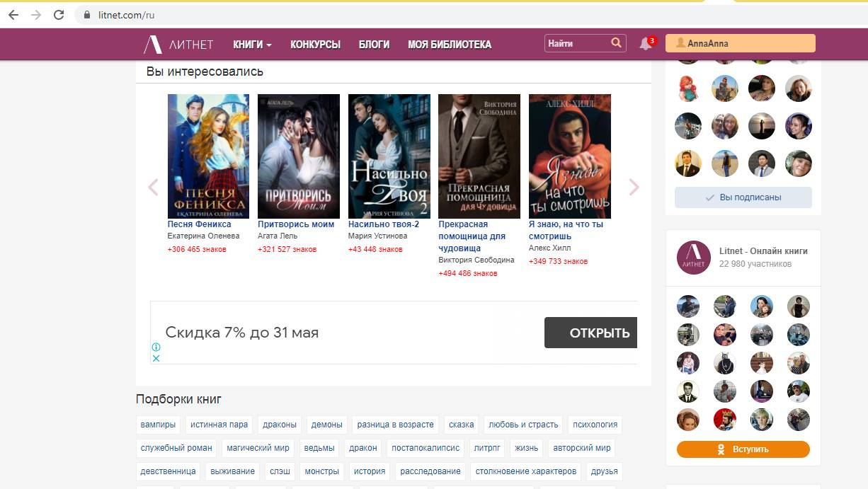Viewport: 868px width, 489px height.
Task: Click the orange Вступить button
Action: point(743,449)
